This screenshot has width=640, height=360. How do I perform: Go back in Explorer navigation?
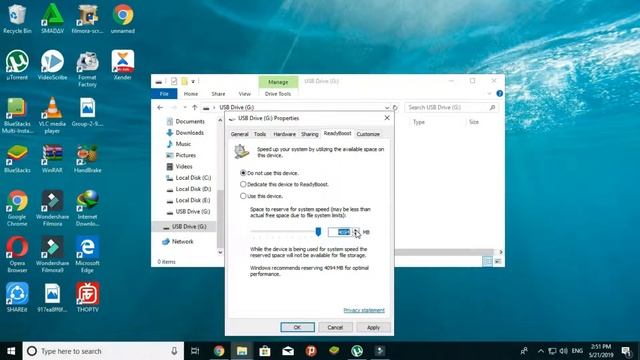pyautogui.click(x=160, y=107)
